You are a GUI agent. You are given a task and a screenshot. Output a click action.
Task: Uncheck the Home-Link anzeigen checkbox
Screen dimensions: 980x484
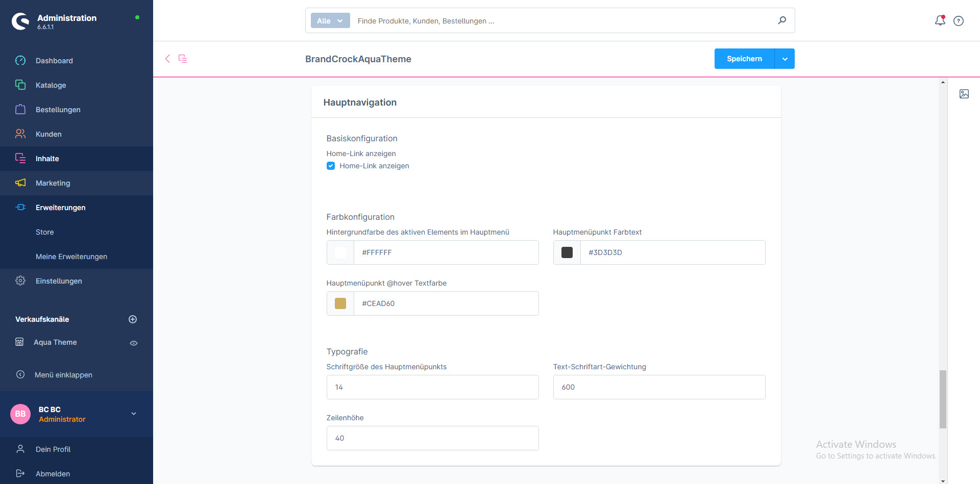tap(331, 166)
